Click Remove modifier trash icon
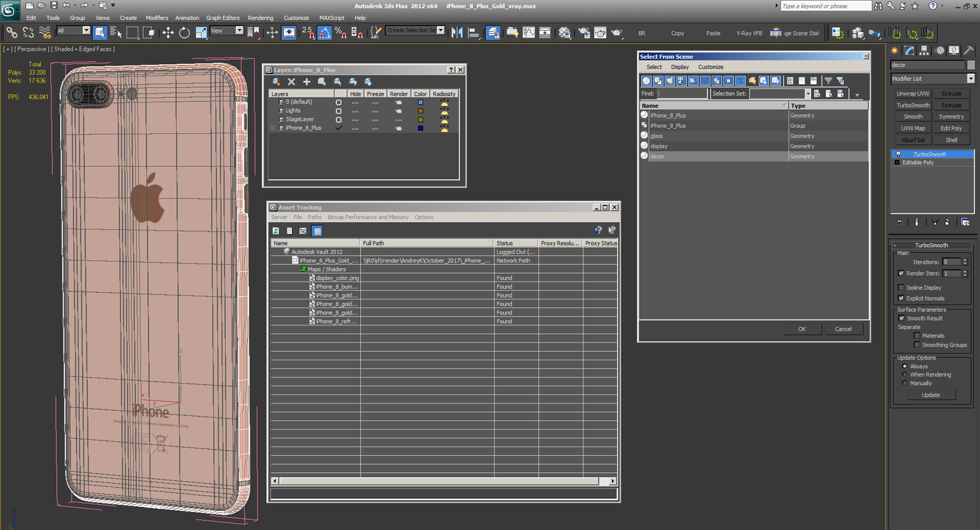980x530 pixels. coord(948,222)
